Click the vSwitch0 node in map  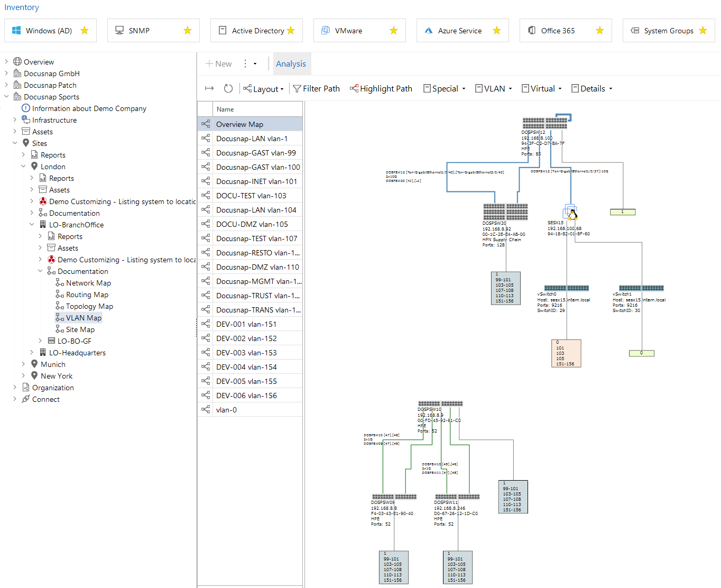tap(566, 288)
